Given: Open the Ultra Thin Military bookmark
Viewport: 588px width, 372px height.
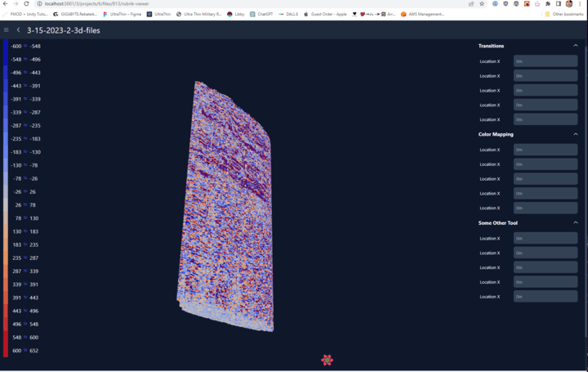Looking at the screenshot, I should [198, 14].
